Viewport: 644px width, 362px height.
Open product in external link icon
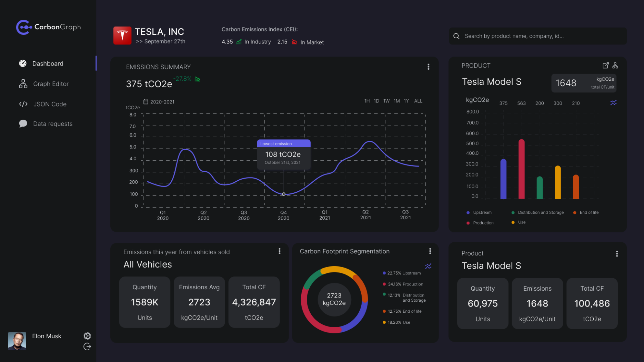point(605,66)
